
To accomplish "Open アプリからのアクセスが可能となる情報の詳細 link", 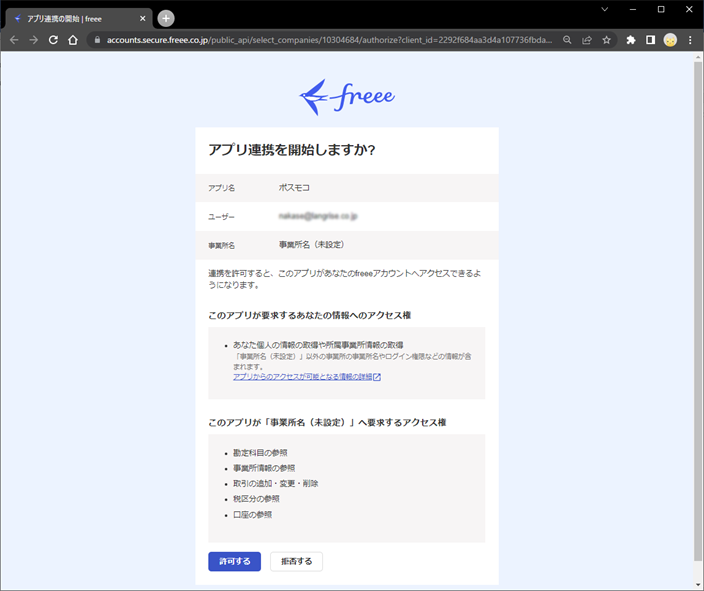I will point(303,377).
